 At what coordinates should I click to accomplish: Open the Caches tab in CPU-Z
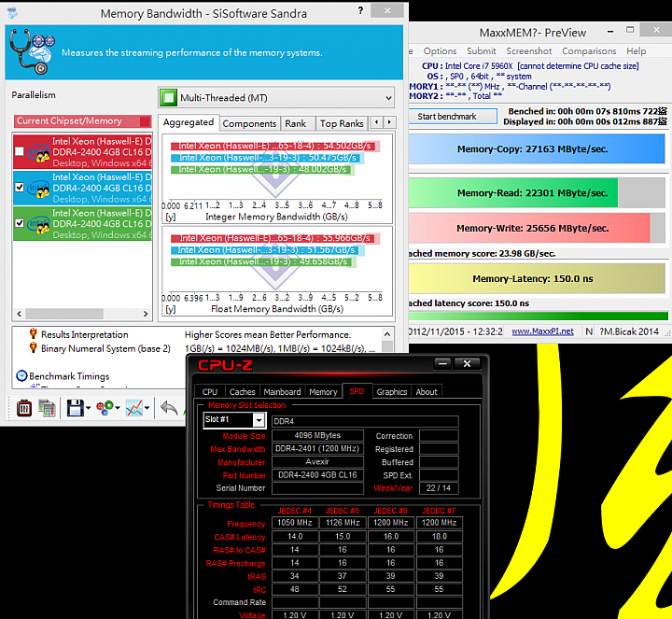(242, 392)
